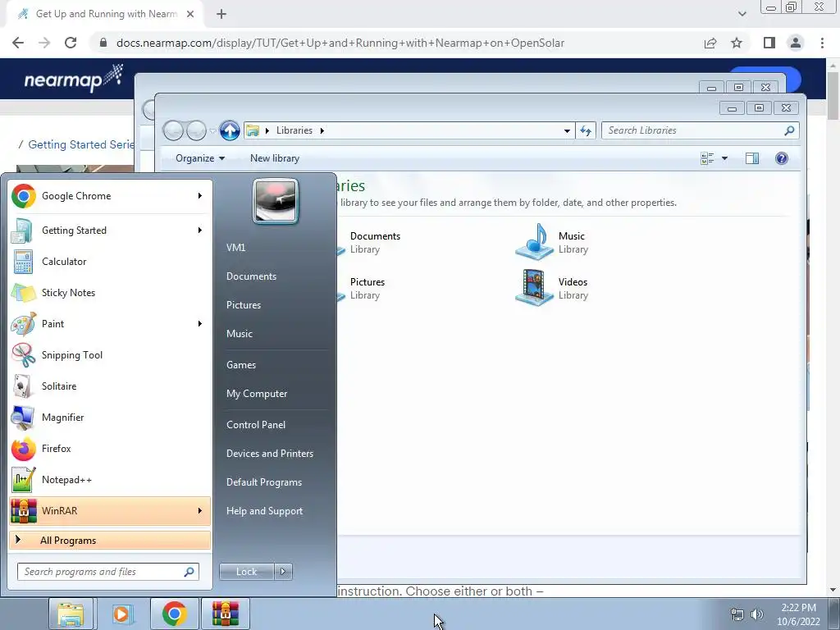Open Magnifier tool
This screenshot has height=630, width=840.
110,418
